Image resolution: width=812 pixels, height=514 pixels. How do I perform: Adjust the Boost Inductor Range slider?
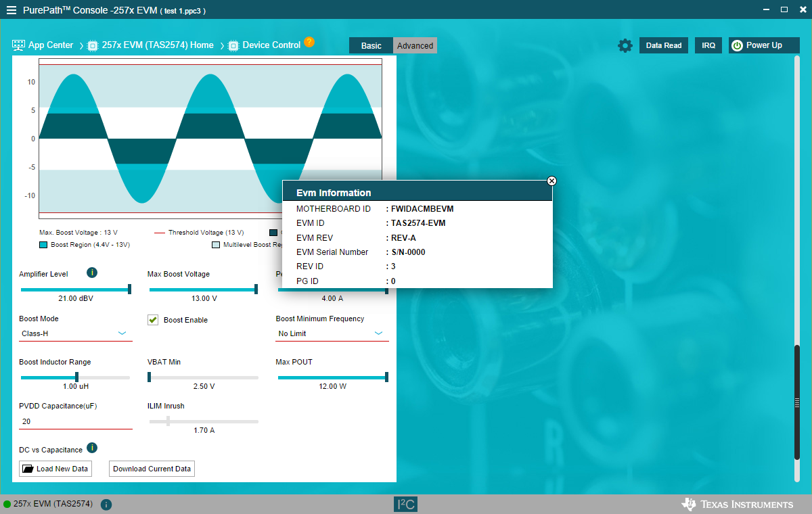pos(75,377)
